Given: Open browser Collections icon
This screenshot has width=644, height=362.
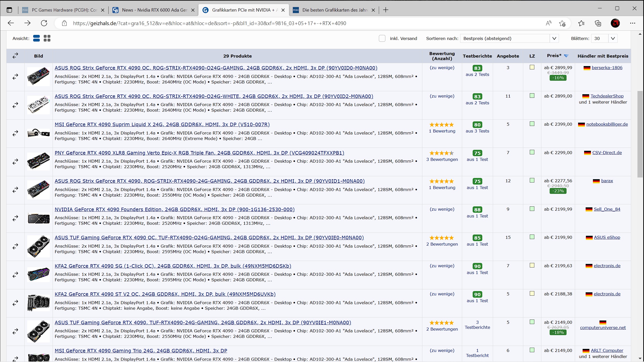Looking at the screenshot, I should tap(598, 23).
